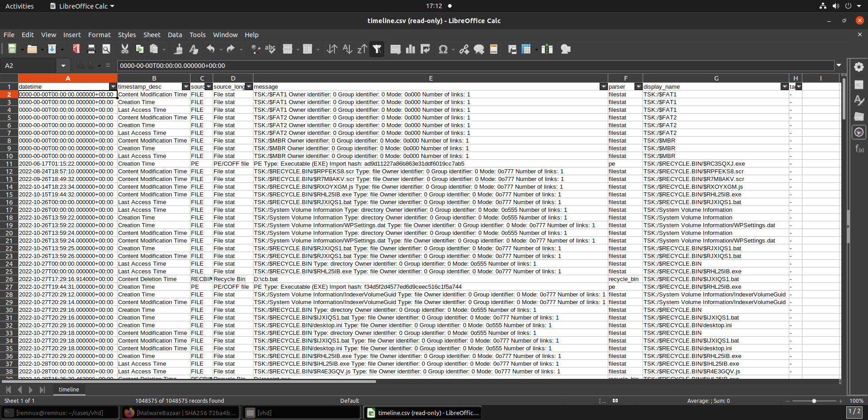This screenshot has width=868, height=420.
Task: Open sidebar Styles panel icon
Action: click(x=858, y=100)
